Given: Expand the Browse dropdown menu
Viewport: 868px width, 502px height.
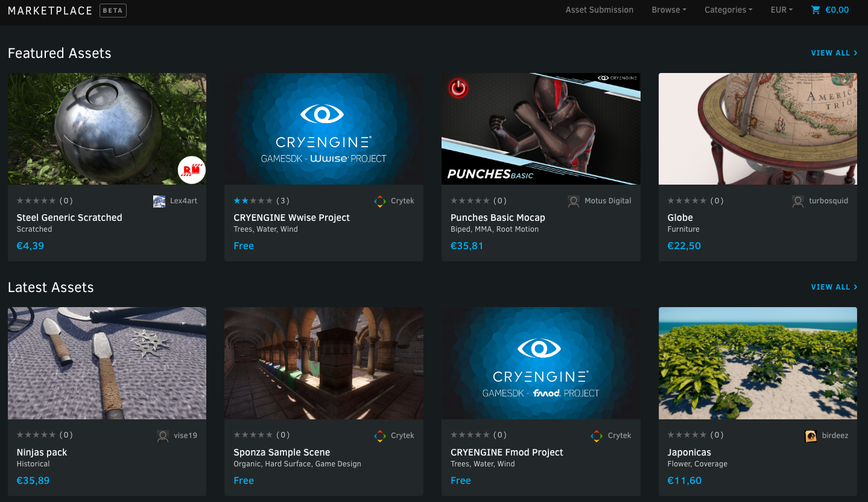Looking at the screenshot, I should (668, 10).
